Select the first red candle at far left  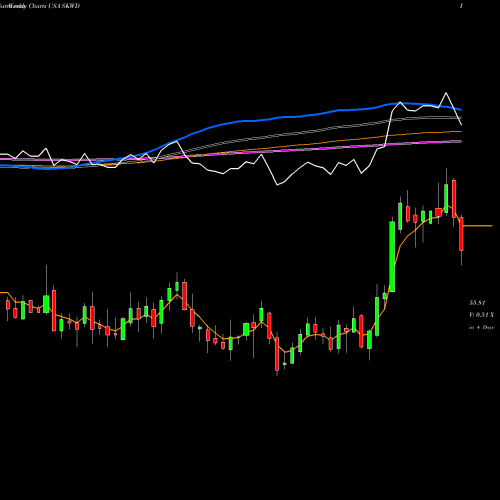pos(8,305)
